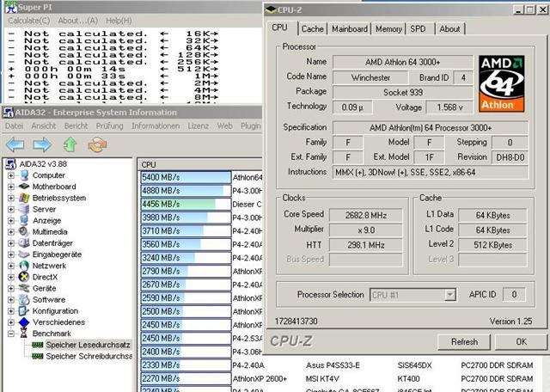This screenshot has width=550, height=392.
Task: Click the Eingabegeräte keyboard icon
Action: [24, 254]
